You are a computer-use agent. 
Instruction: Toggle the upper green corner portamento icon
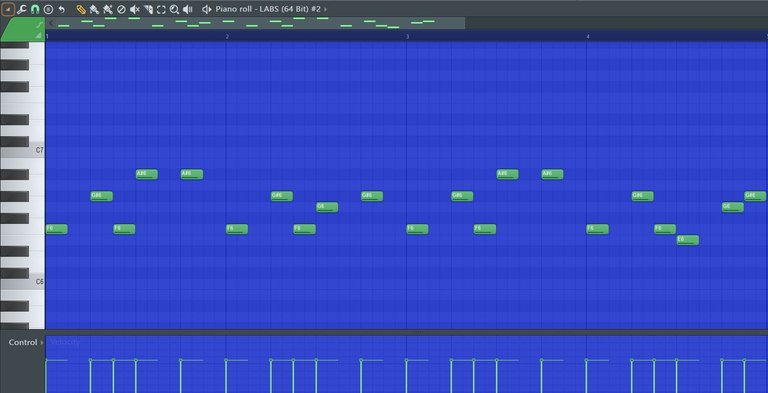pos(38,24)
